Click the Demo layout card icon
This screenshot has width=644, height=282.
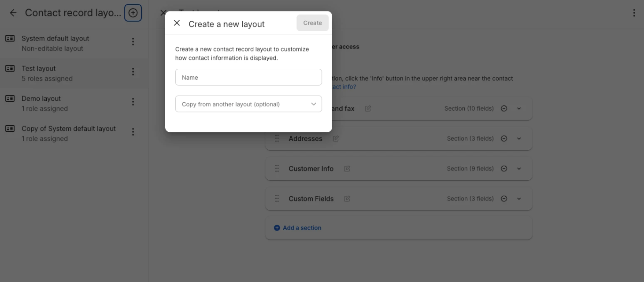[10, 98]
